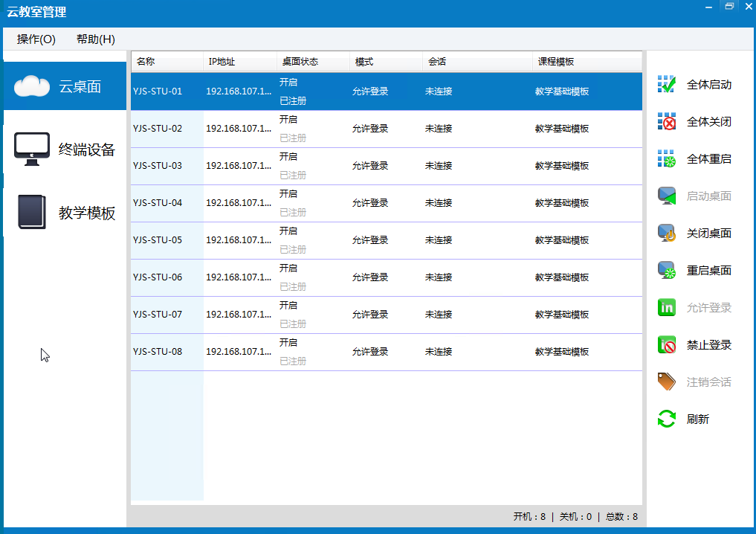This screenshot has height=534, width=756.
Task: Click the 全体启动 (start all) icon
Action: [667, 84]
